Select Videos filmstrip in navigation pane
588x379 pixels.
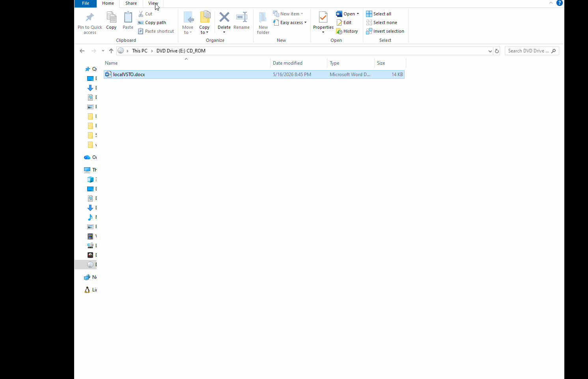point(90,236)
